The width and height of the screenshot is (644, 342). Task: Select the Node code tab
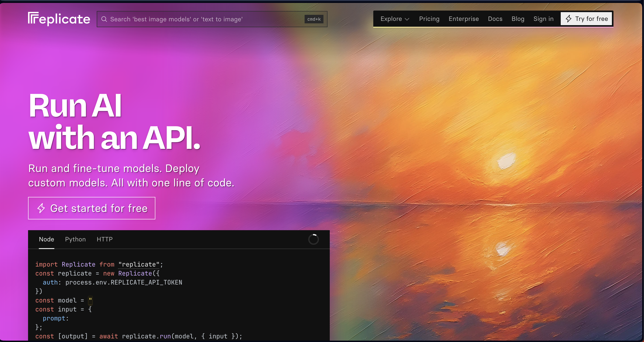tap(46, 239)
